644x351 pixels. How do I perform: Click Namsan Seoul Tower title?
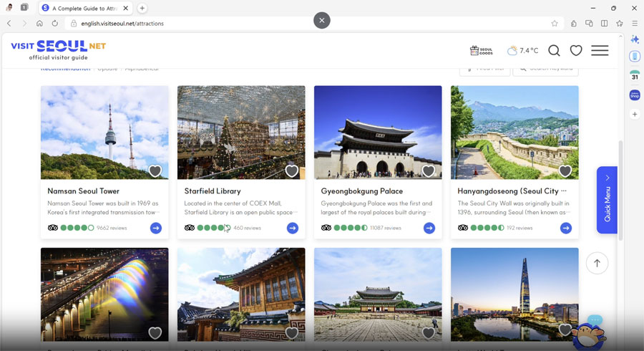pyautogui.click(x=84, y=191)
